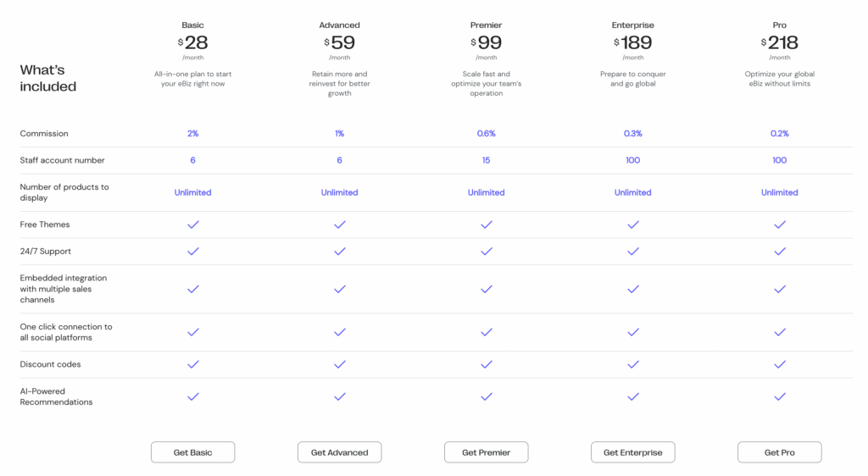This screenshot has width=868, height=476.
Task: Click the Discount codes row label
Action: coord(50,364)
